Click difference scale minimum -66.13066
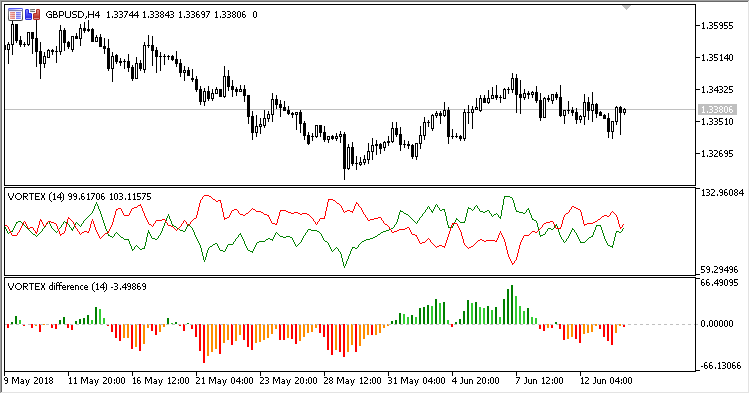 (x=720, y=366)
